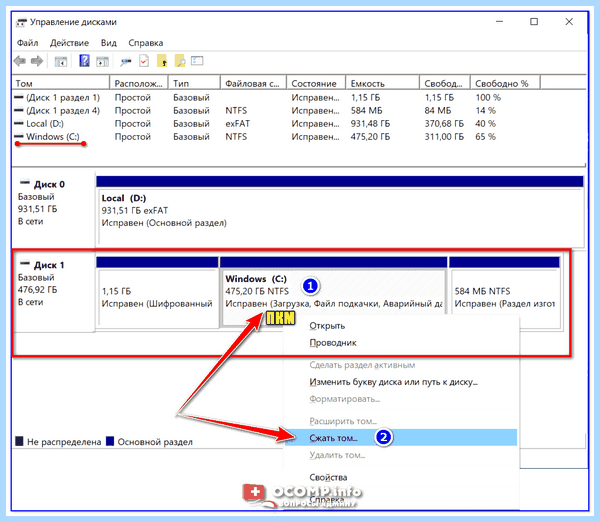Click the yellow folder with arrow icon
The image size is (600, 522).
pyautogui.click(x=162, y=61)
